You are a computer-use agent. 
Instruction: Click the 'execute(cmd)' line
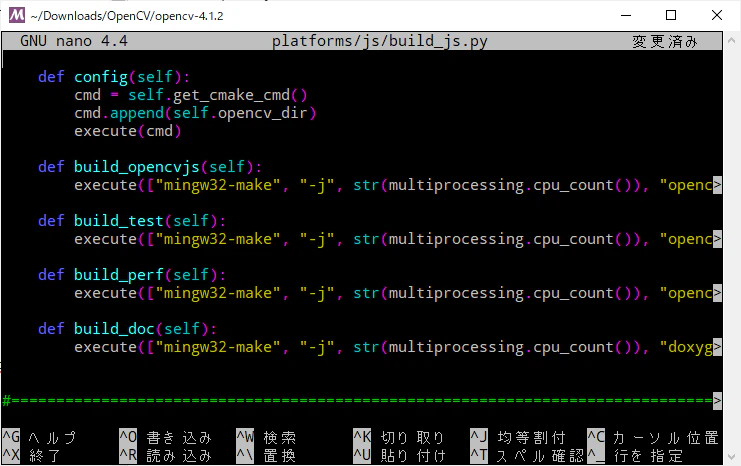[x=128, y=131]
